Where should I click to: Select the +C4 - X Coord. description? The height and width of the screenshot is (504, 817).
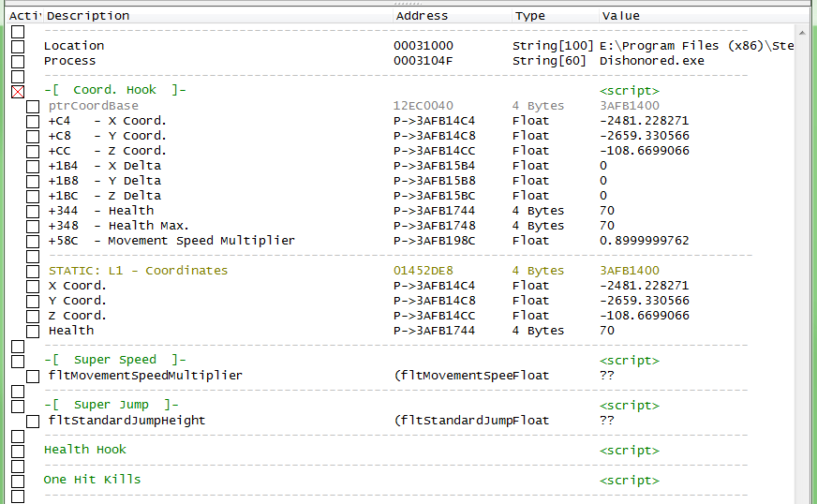[x=108, y=121]
